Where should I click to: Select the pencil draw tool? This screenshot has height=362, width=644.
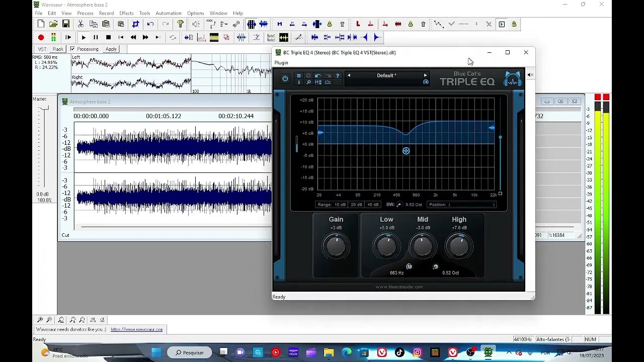pos(298,37)
